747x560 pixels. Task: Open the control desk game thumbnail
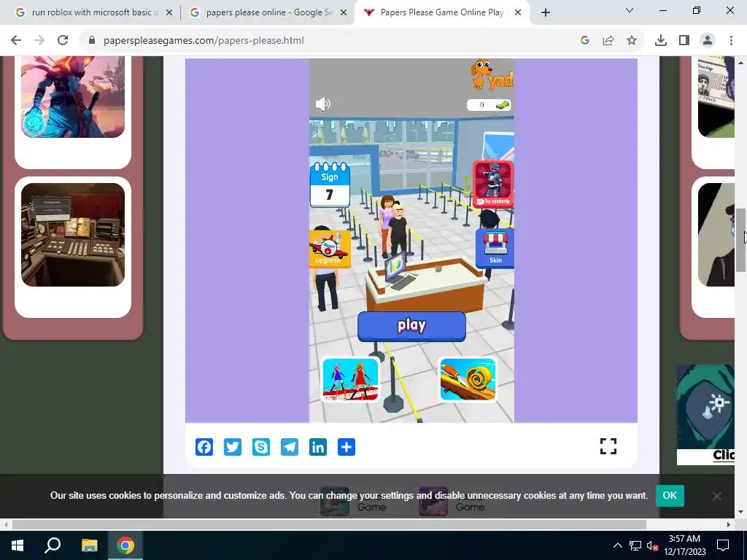[x=73, y=234]
